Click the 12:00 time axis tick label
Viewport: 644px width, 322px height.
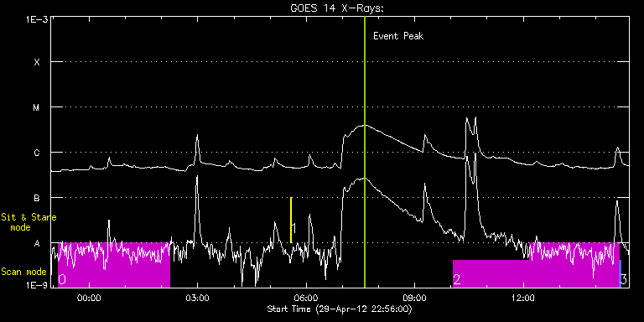click(x=523, y=299)
